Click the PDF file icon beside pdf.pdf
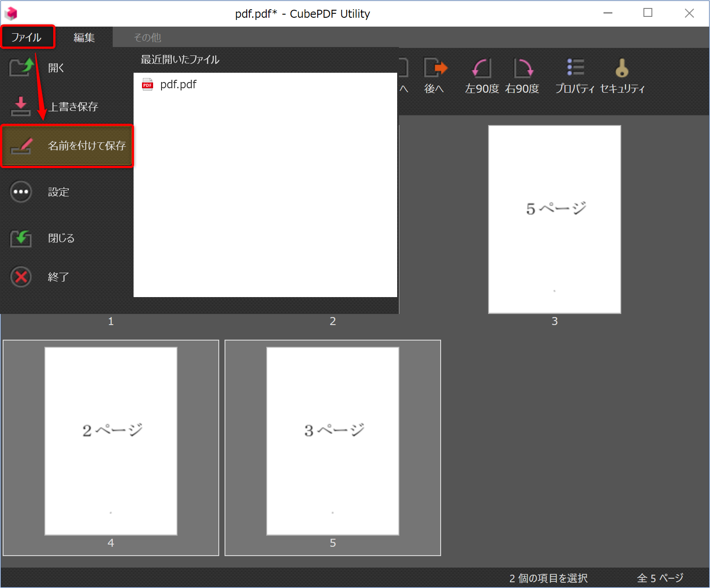 147,84
